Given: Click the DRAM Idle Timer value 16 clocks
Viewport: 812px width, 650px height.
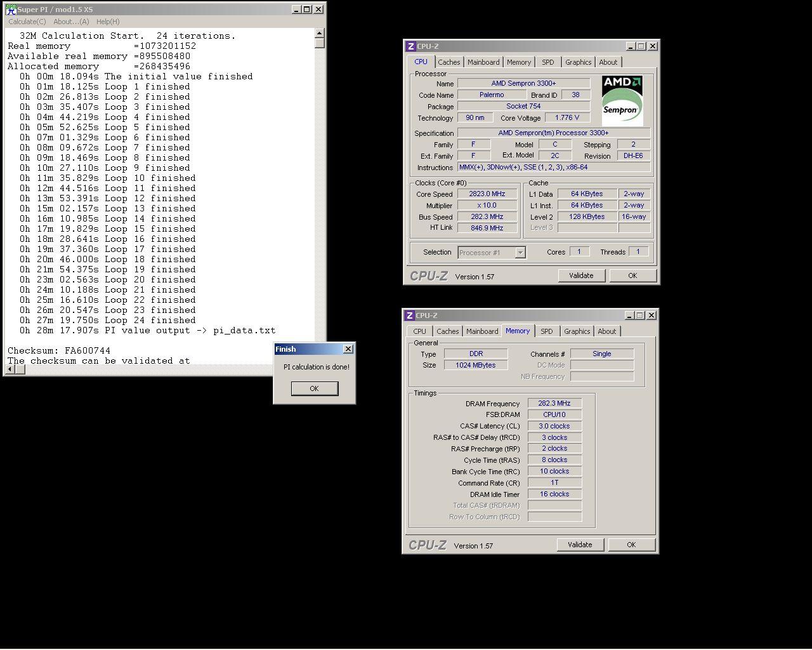Looking at the screenshot, I should (555, 494).
